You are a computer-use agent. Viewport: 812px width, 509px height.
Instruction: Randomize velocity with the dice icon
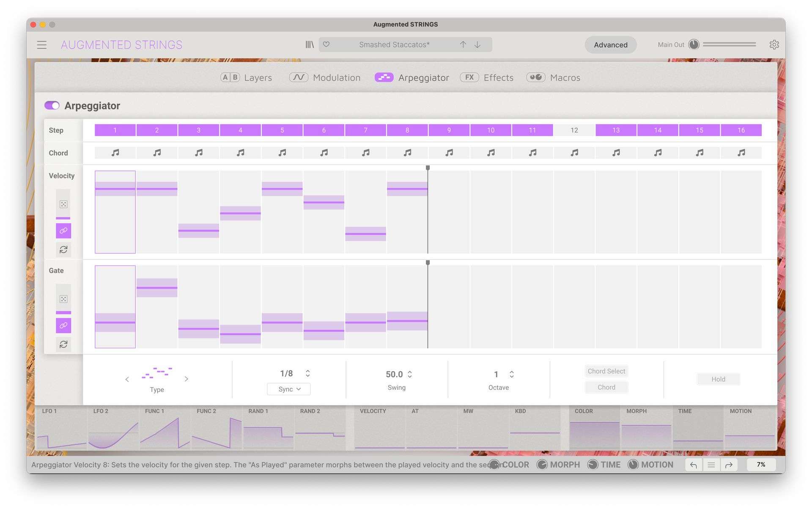coord(63,204)
